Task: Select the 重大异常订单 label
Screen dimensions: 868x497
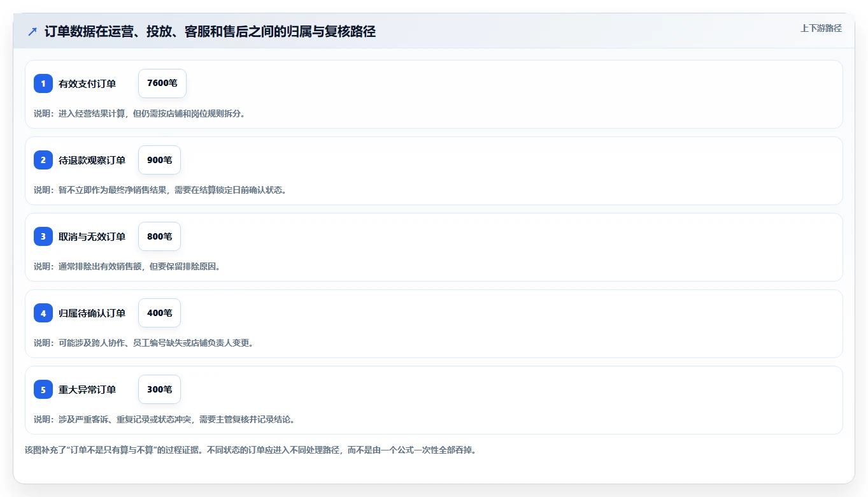Action: (x=87, y=389)
